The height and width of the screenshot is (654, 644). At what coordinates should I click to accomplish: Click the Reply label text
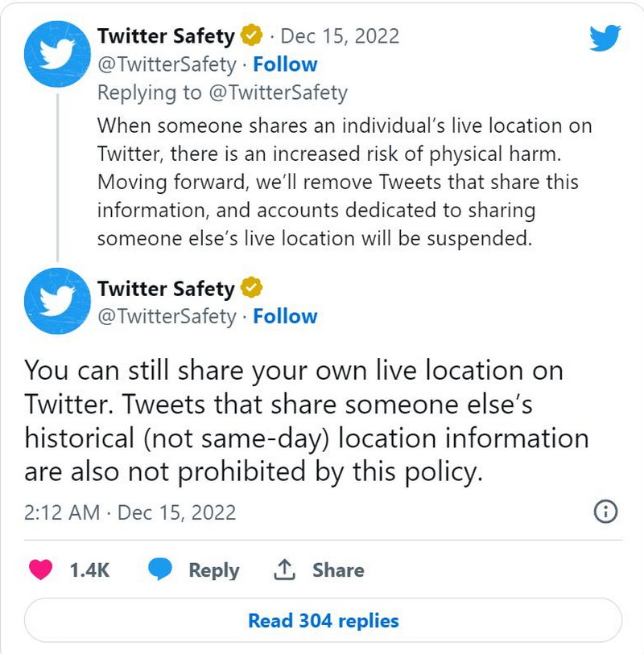213,570
